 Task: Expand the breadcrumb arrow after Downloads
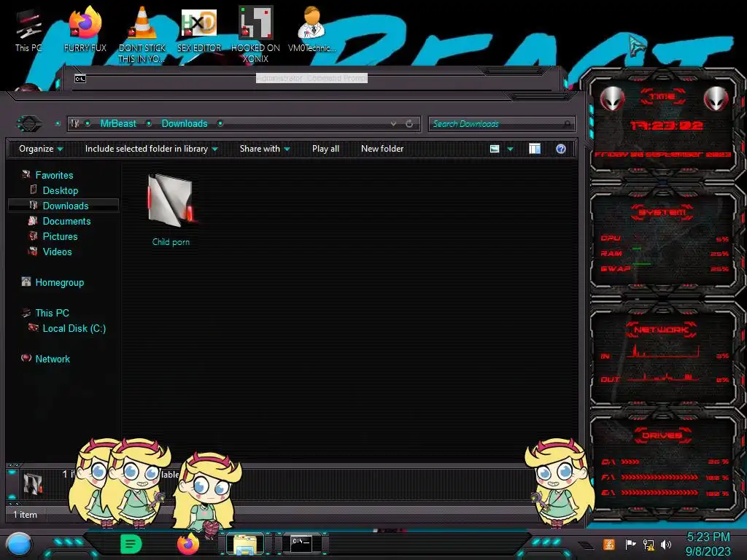(220, 124)
